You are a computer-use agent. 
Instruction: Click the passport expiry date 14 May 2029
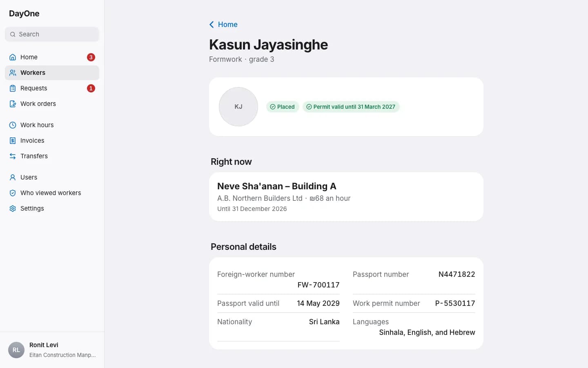(318, 303)
